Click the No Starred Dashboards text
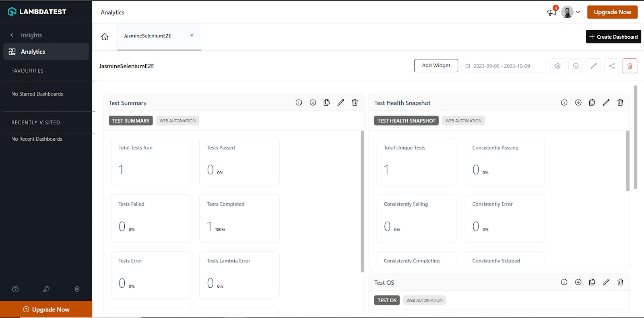This screenshot has height=318, width=644. [37, 94]
